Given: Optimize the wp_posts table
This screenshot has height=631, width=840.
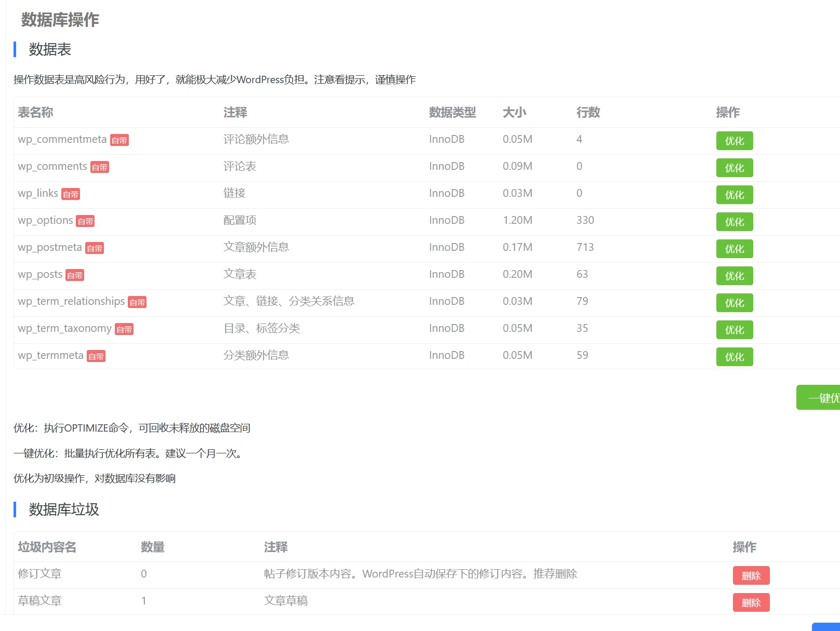Looking at the screenshot, I should pos(734,276).
